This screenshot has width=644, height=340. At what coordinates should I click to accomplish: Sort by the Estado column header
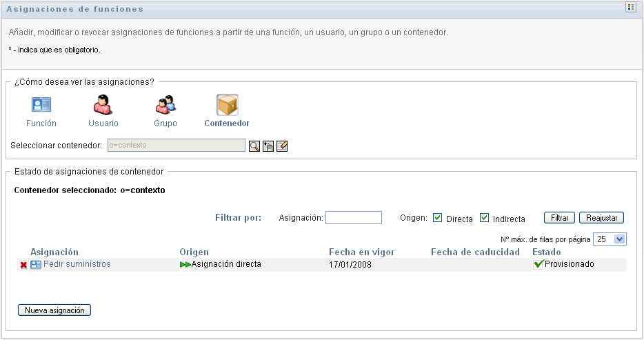coord(547,252)
